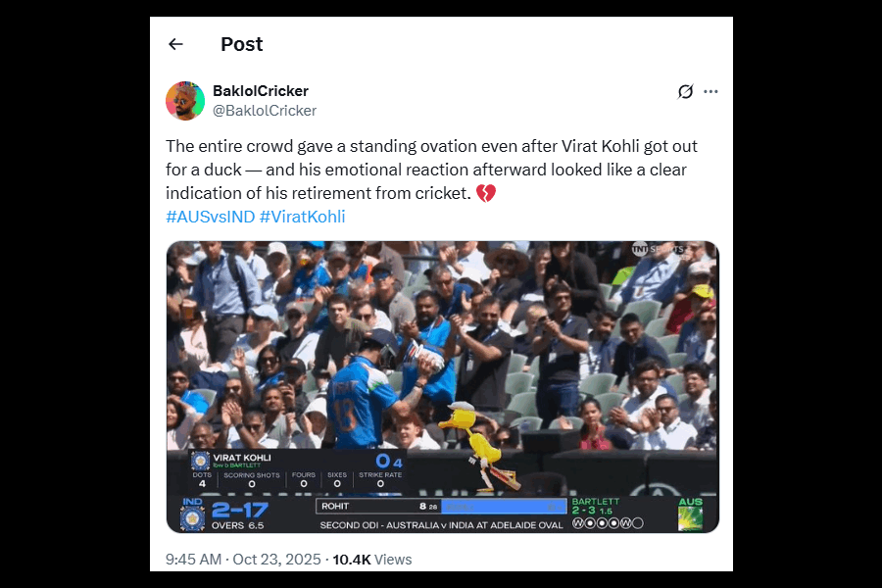This screenshot has height=588, width=882.
Task: Click the 10.4K Views count
Action: pos(371,560)
